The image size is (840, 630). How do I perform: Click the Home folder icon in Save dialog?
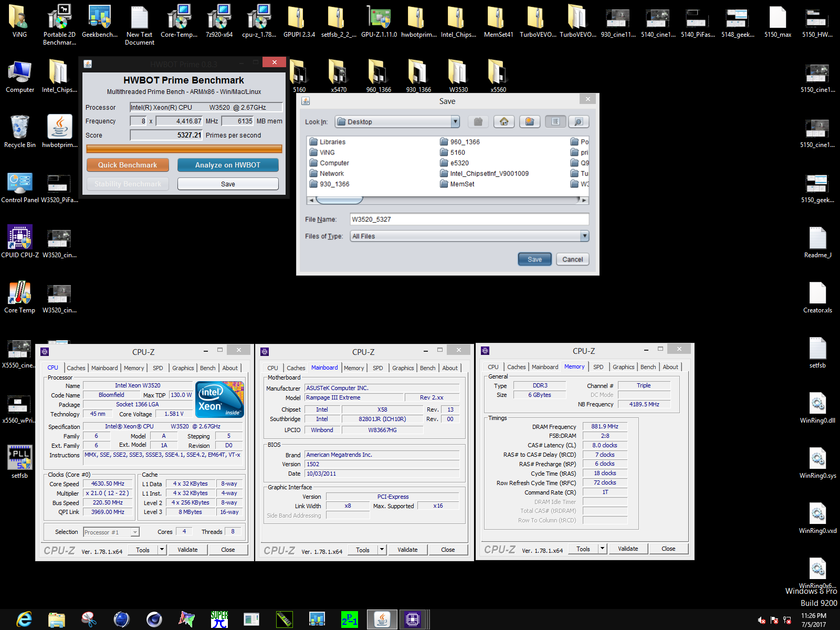click(504, 122)
